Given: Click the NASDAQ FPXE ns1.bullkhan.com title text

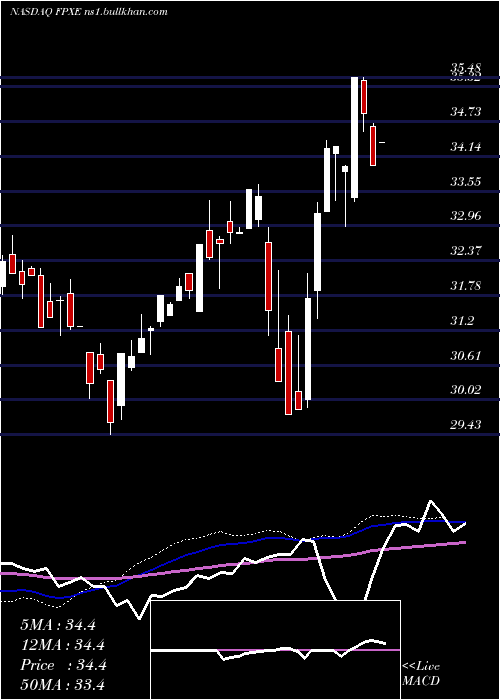Looking at the screenshot, I should pos(88,12).
